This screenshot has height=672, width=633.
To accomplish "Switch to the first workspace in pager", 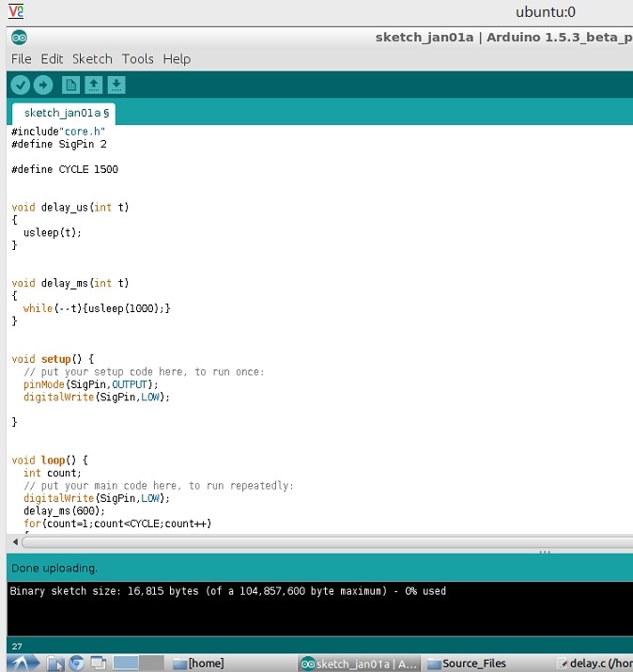I will point(126,663).
